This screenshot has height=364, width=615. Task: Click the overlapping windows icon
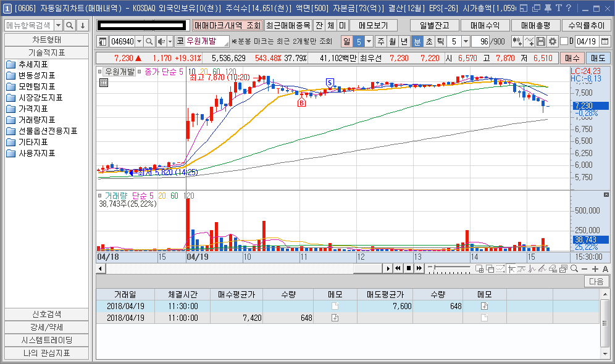pyautogui.click(x=490, y=269)
